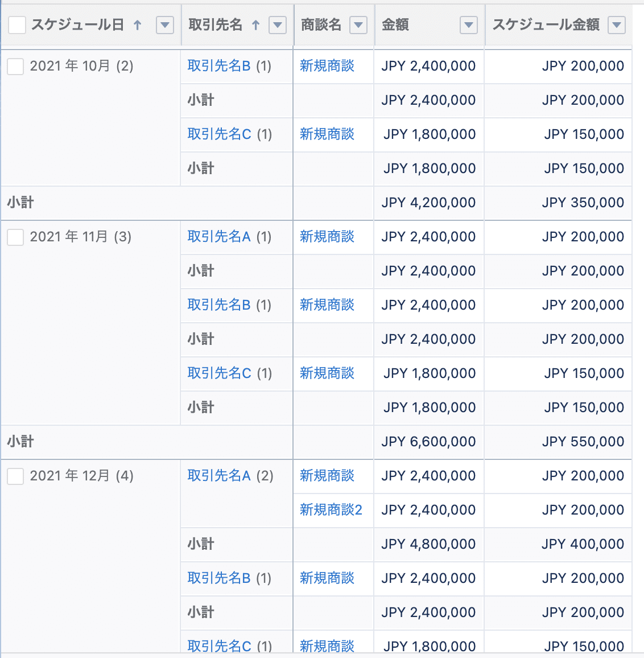The width and height of the screenshot is (644, 658).
Task: Open 新規商談 link for 取引先名C in December
Action: click(x=327, y=646)
